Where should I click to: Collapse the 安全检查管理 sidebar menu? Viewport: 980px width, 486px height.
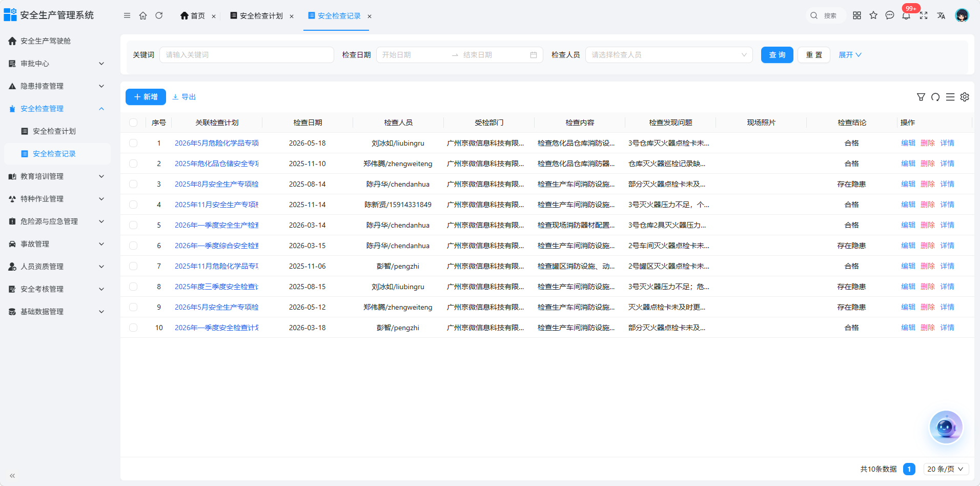click(x=56, y=109)
